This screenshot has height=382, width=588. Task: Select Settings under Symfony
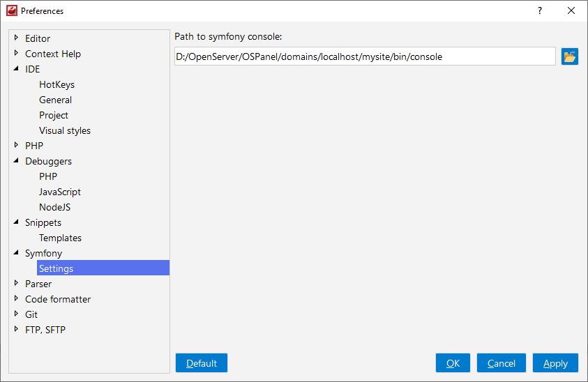point(103,268)
